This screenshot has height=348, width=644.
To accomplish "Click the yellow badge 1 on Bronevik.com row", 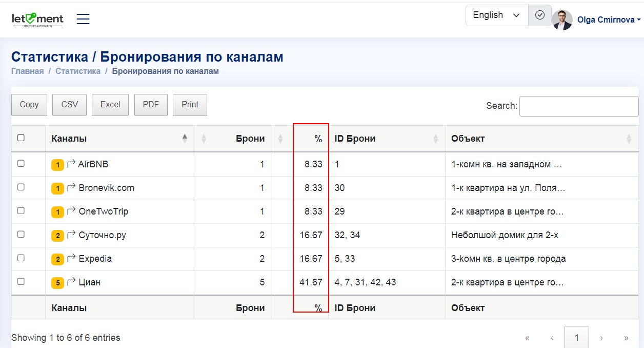I will [x=57, y=188].
